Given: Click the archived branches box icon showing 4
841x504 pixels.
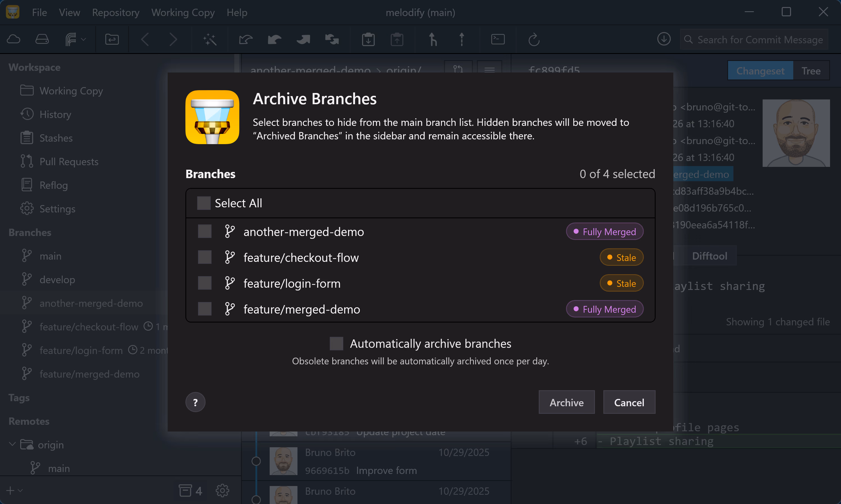Looking at the screenshot, I should pos(190,491).
